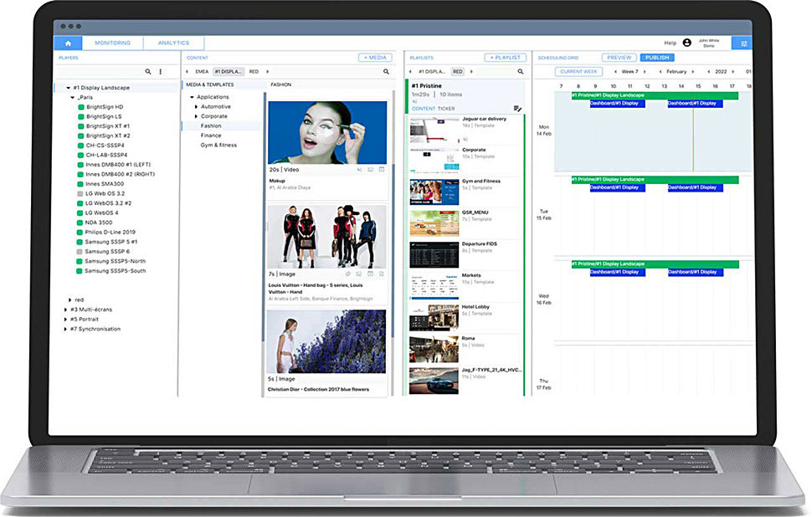Screen dimensions: 812x517
Task: Expand the #3 Multi-écrans player group
Action: 66,310
